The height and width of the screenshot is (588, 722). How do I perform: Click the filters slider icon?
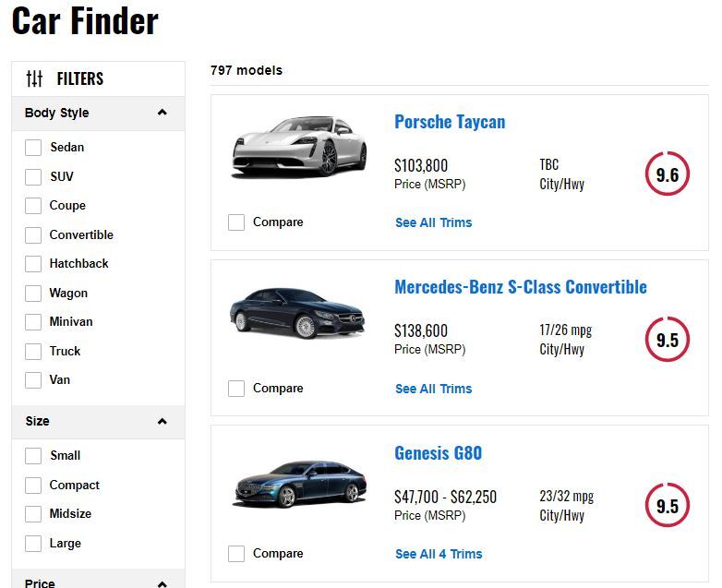pyautogui.click(x=34, y=78)
